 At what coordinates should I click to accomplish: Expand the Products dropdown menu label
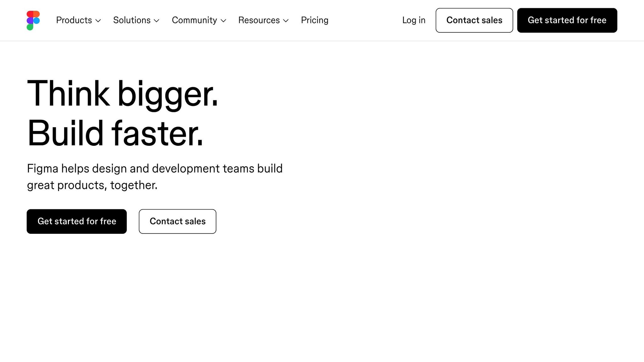(74, 20)
